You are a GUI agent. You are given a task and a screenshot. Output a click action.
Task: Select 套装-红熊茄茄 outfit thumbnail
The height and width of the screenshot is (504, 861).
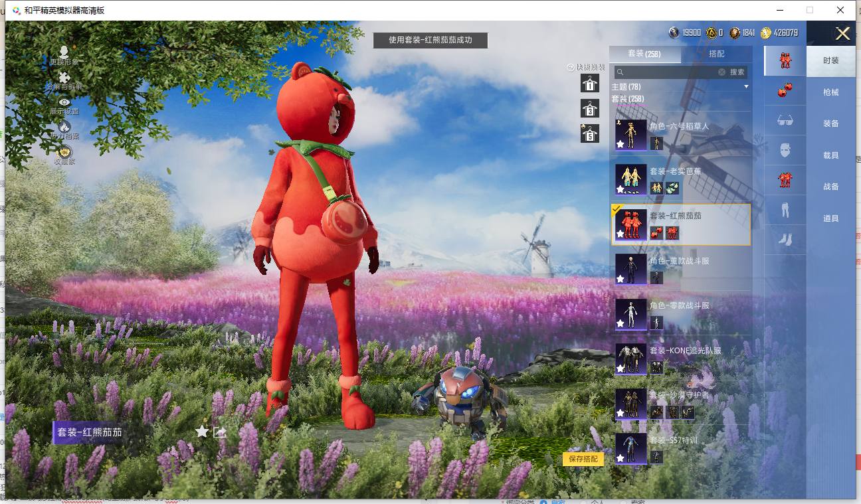pos(630,224)
